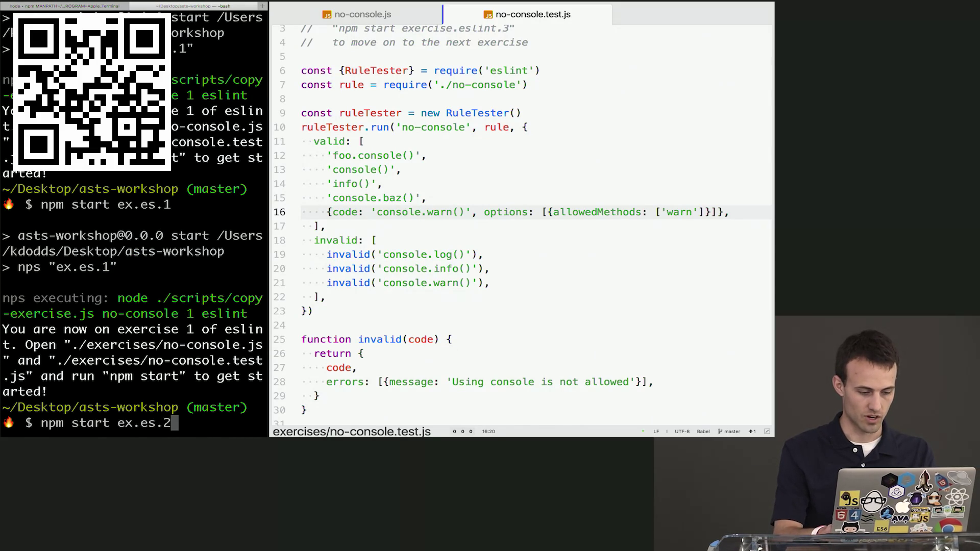The image size is (980, 551).
Task: Open the UTF-8 encoding selector
Action: tap(682, 431)
